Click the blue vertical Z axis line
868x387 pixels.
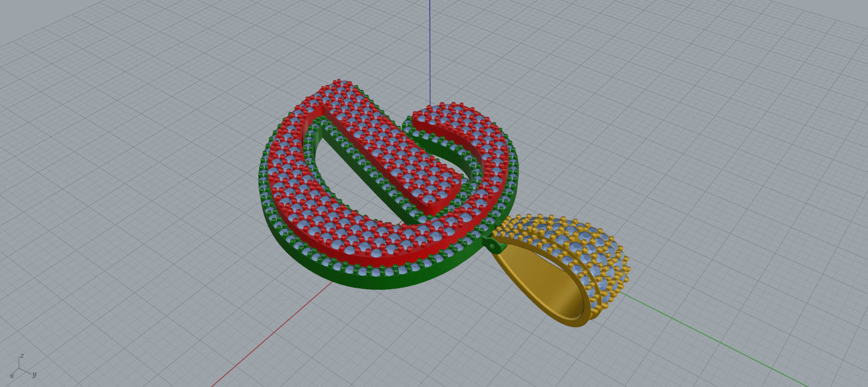click(x=430, y=53)
